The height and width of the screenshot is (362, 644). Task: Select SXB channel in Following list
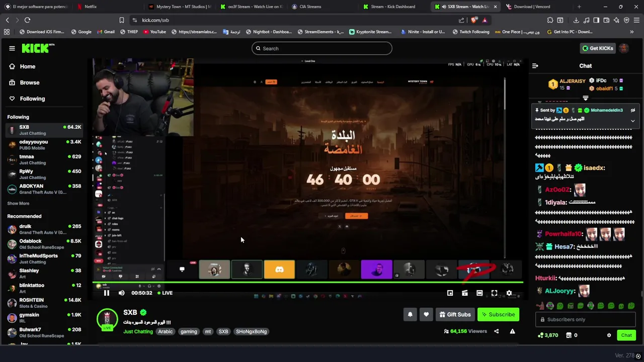point(44,130)
